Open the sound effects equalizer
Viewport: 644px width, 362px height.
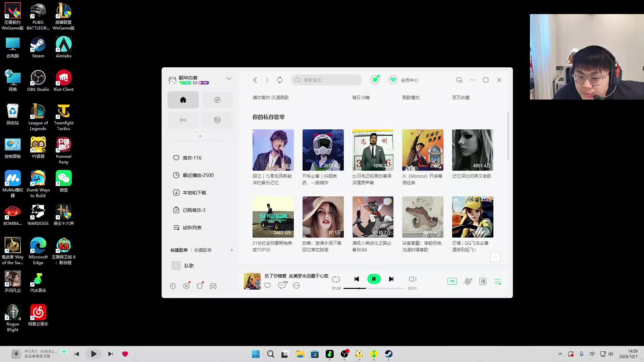pos(468,282)
